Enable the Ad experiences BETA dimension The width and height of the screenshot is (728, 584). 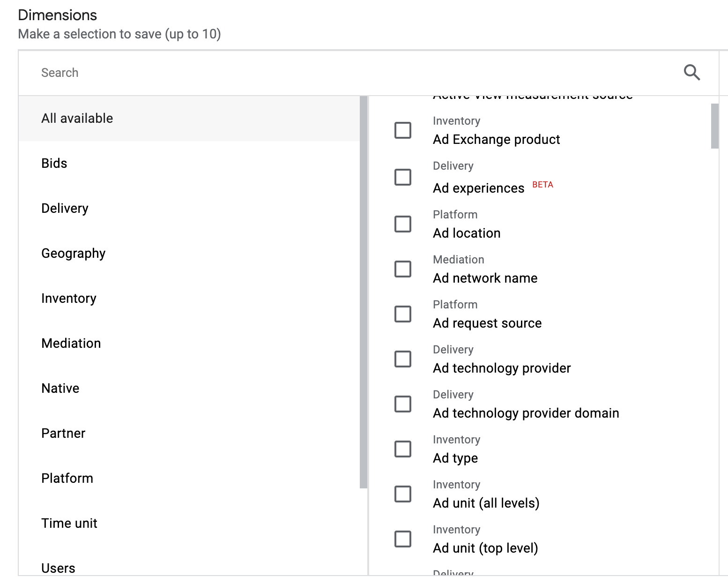pyautogui.click(x=403, y=178)
